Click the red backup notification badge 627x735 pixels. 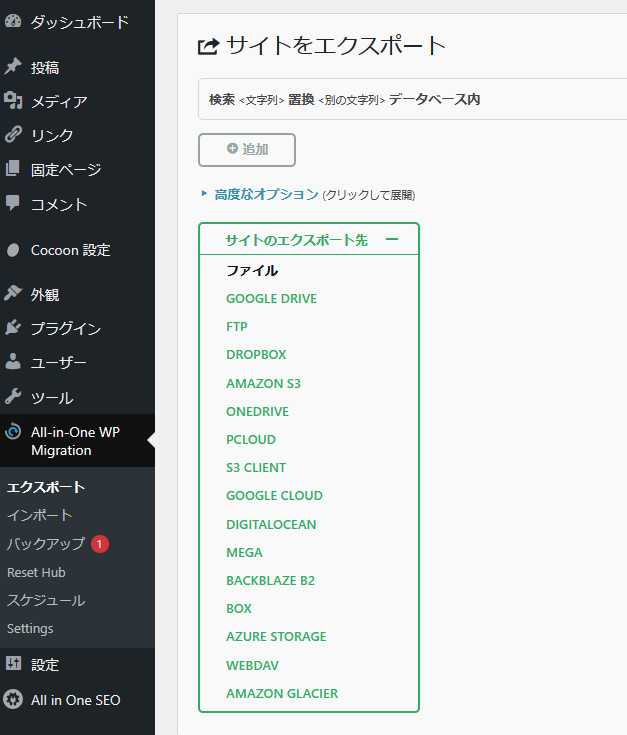100,544
